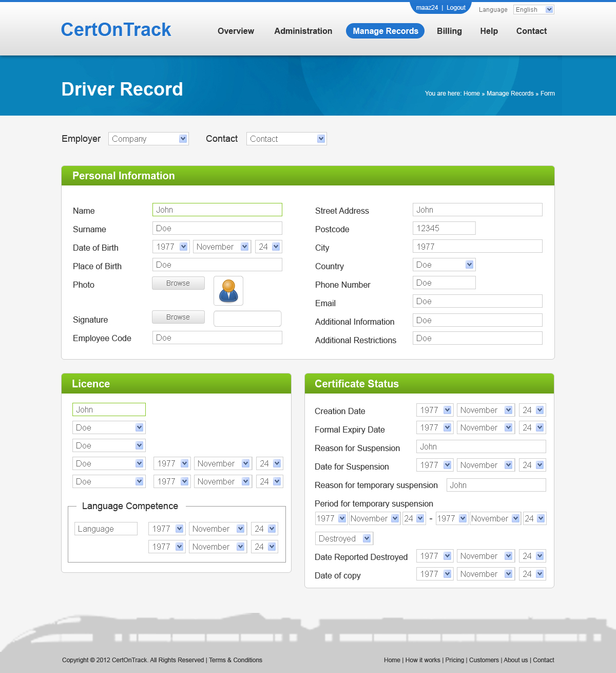The width and height of the screenshot is (616, 673).
Task: Open the Creation Date year dropdown
Action: point(435,410)
